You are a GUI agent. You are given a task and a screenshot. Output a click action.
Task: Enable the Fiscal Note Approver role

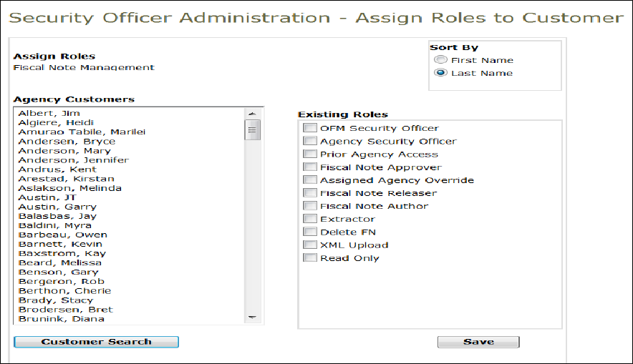pyautogui.click(x=310, y=167)
